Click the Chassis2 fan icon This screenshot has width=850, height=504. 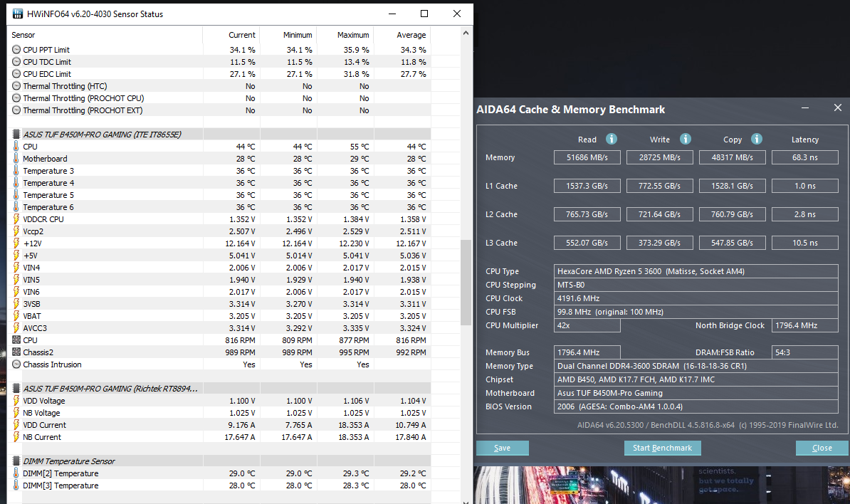pyautogui.click(x=16, y=352)
